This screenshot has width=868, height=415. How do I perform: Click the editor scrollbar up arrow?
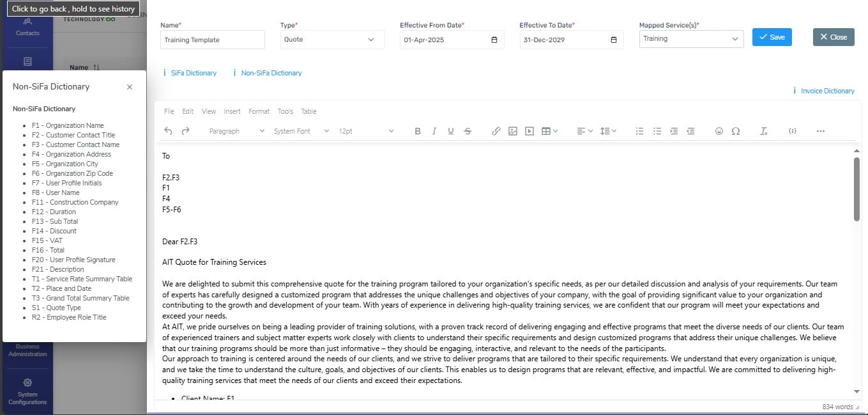pyautogui.click(x=857, y=151)
